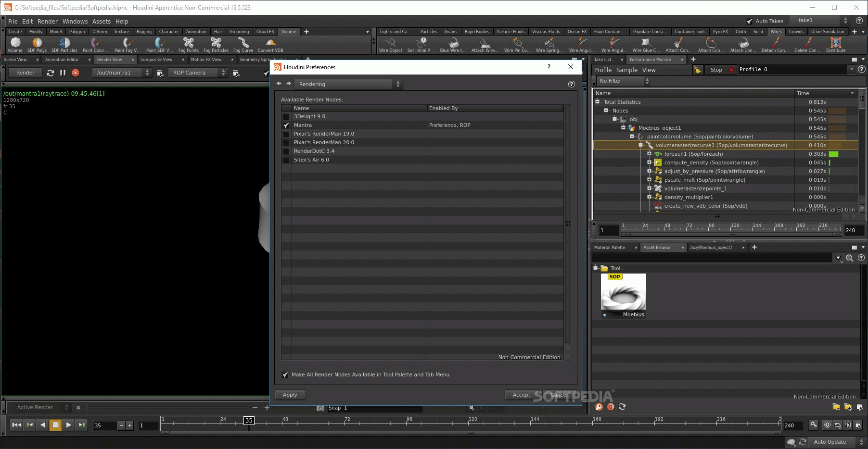Click the Snapshot camera icon
Screen dimensions: 868x449
click(x=320, y=408)
